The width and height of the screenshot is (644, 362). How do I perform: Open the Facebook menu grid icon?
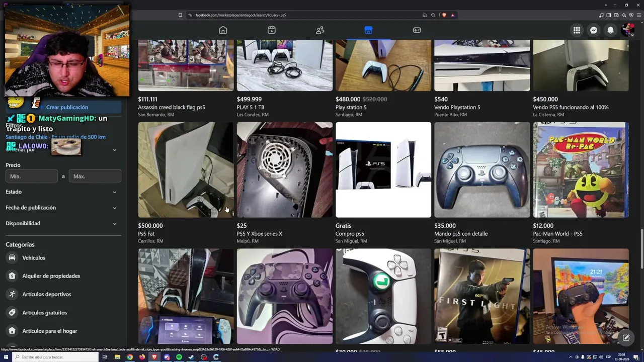click(x=577, y=30)
